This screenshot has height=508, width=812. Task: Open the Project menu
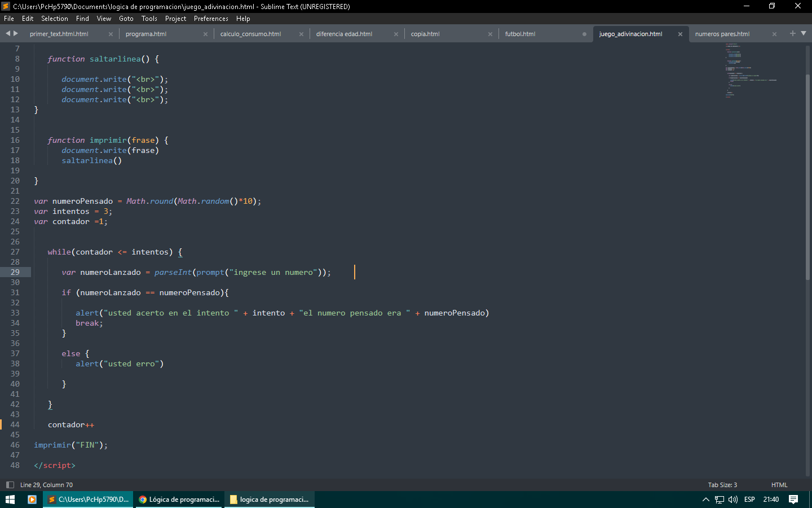[175, 19]
